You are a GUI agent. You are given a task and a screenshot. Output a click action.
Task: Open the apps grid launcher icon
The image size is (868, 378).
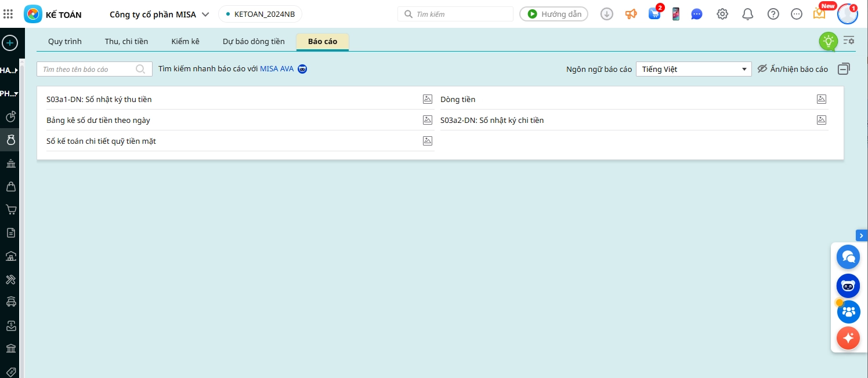[8, 14]
